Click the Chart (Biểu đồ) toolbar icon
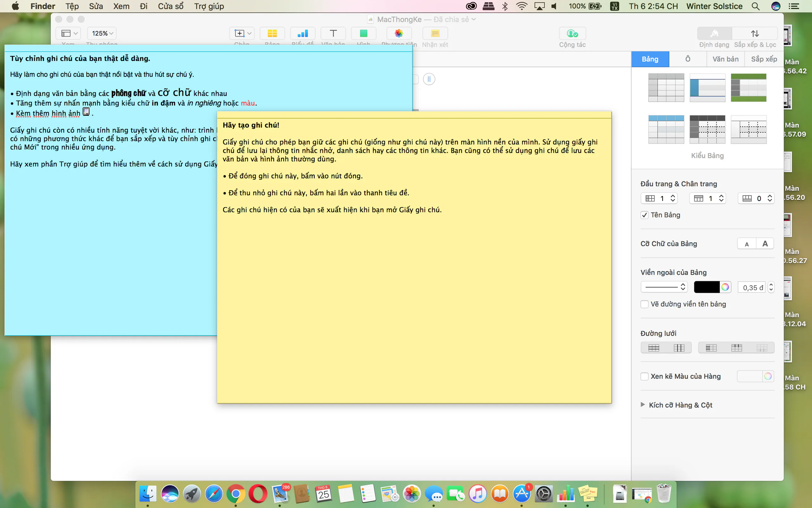Viewport: 812px width, 508px height. pyautogui.click(x=303, y=33)
